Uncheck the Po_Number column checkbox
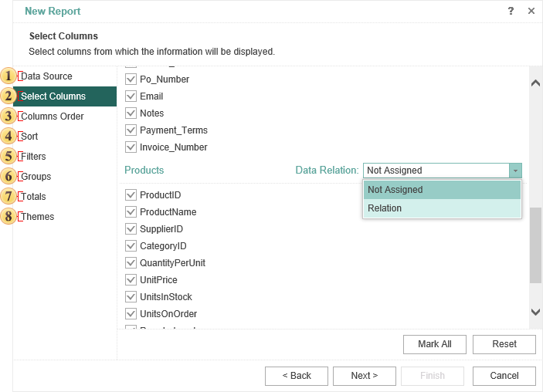Screen dimensions: 543x392 tap(131, 79)
